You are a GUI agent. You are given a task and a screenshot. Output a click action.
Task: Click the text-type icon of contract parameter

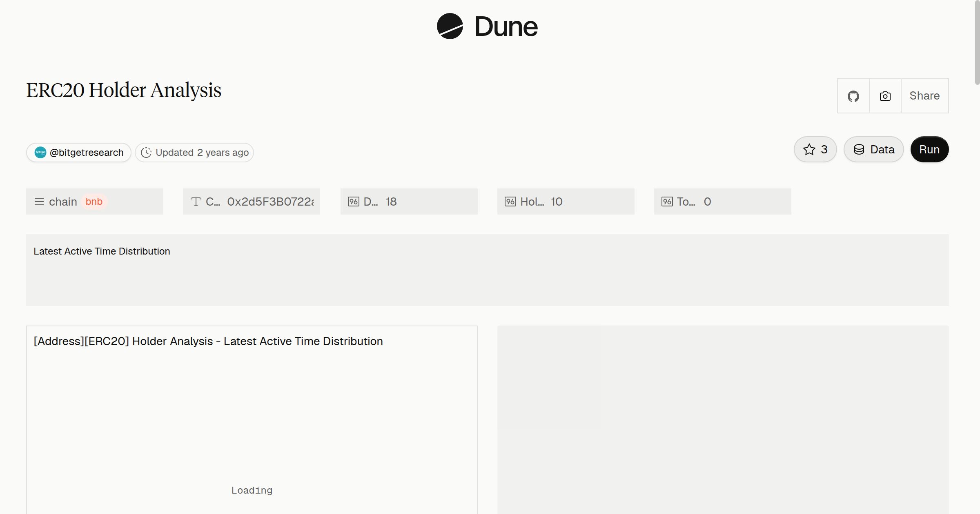click(196, 202)
